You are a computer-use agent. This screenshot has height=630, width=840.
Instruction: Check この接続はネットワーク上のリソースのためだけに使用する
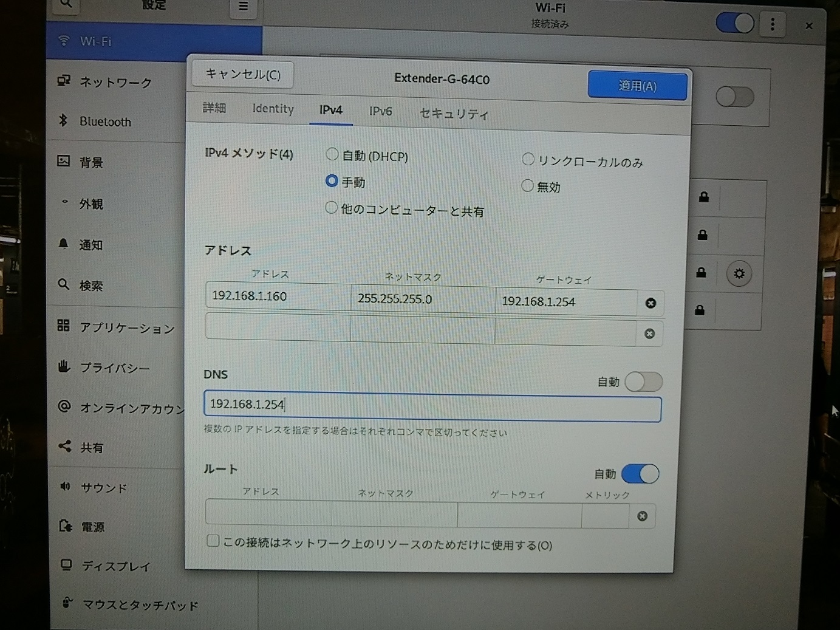coord(213,541)
